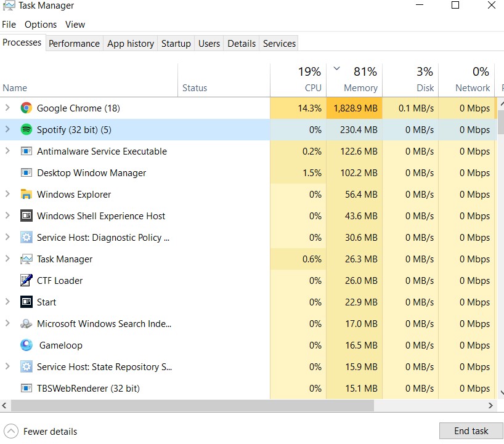This screenshot has height=444, width=504.
Task: Click the Task Manager process row icon
Action: tap(26, 259)
